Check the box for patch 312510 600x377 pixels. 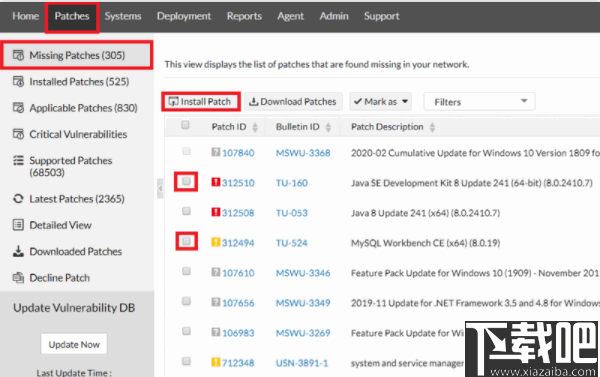[186, 181]
